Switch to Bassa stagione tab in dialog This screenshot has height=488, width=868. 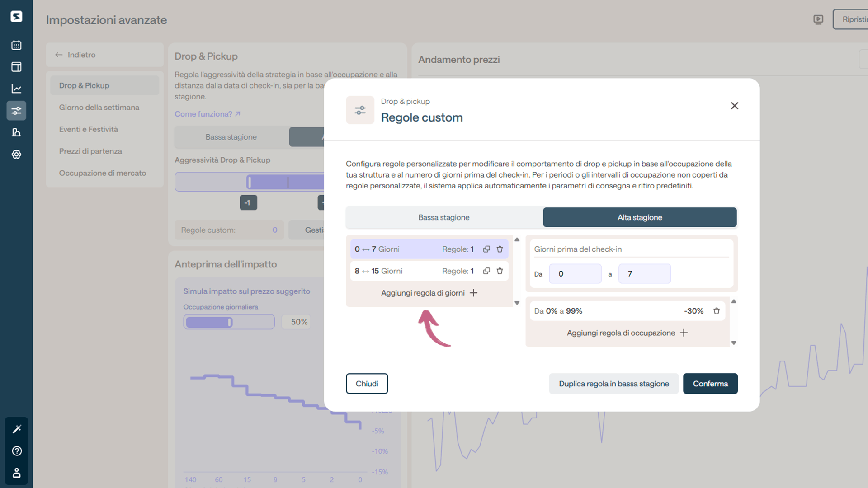click(x=444, y=217)
